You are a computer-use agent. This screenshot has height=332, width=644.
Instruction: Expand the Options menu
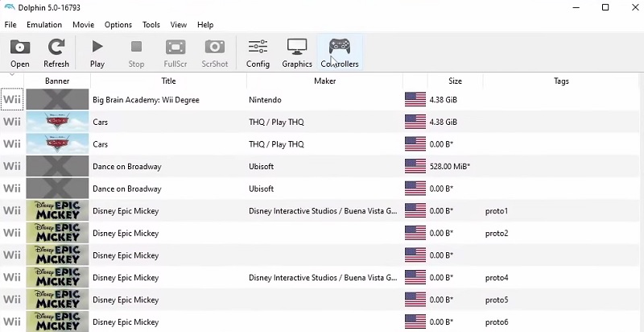click(x=118, y=25)
